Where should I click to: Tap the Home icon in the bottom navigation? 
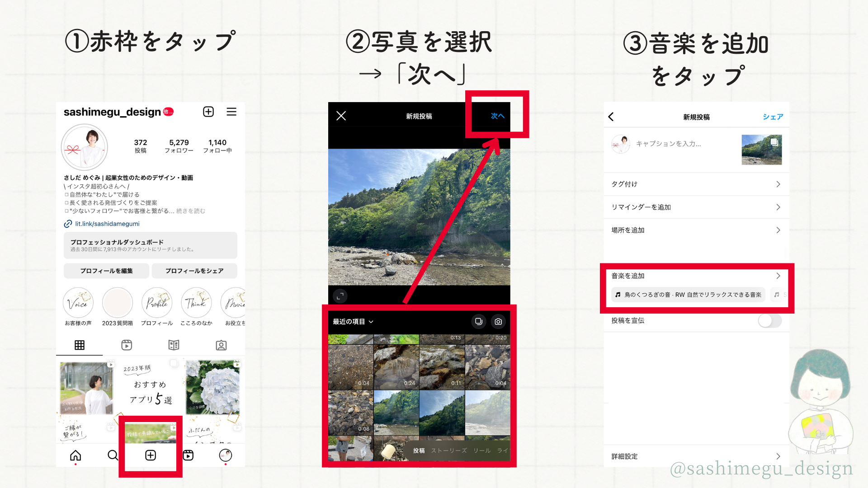tap(75, 456)
